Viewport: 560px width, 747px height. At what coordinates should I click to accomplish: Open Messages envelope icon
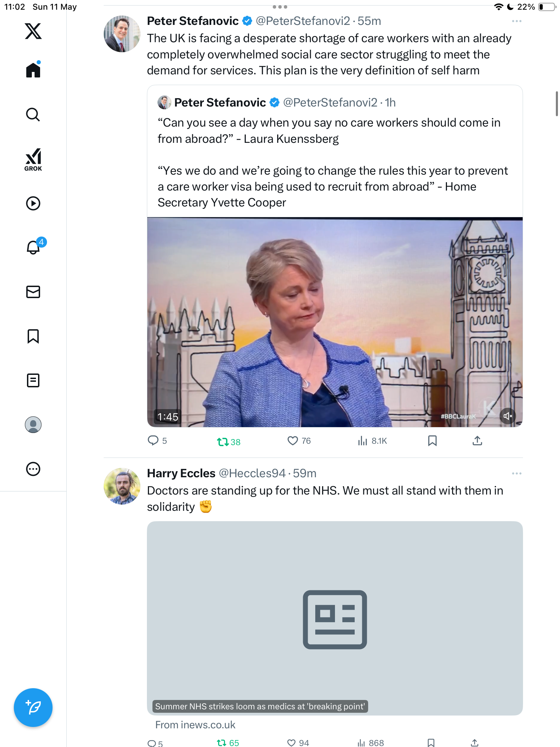click(33, 292)
